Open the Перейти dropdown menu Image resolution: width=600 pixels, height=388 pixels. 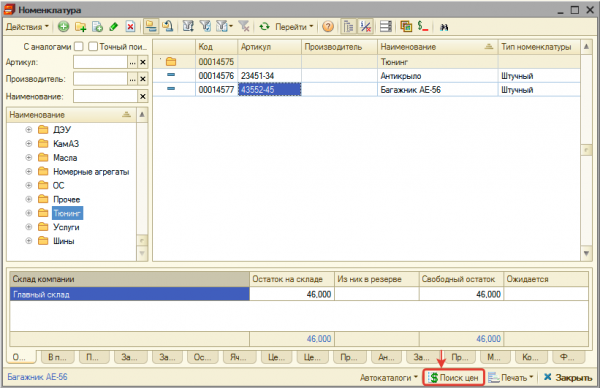294,27
